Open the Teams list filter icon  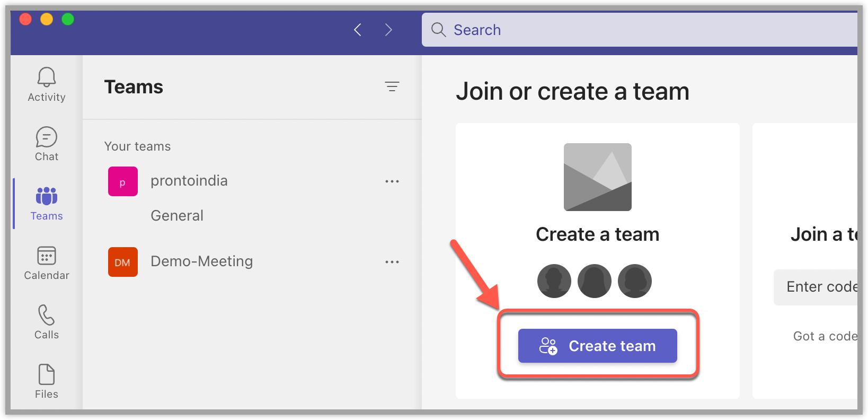392,86
